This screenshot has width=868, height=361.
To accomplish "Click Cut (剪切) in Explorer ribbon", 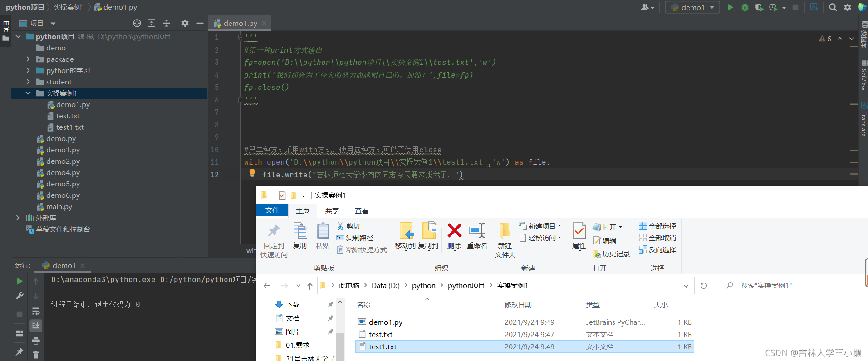I will click(x=348, y=226).
